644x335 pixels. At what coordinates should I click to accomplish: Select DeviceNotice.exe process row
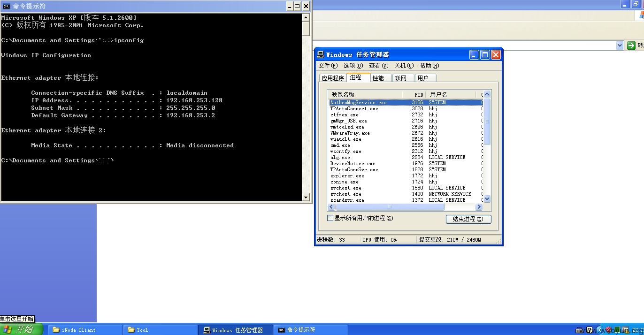pyautogui.click(x=406, y=163)
